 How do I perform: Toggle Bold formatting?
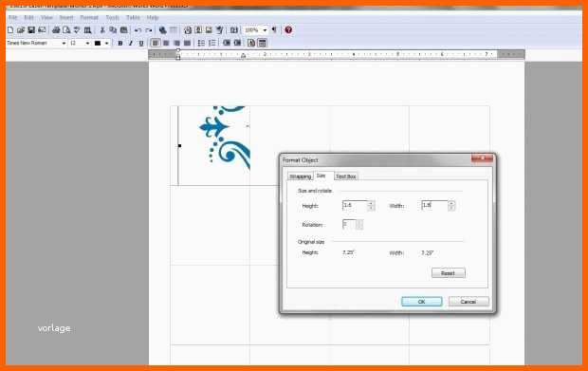point(120,43)
